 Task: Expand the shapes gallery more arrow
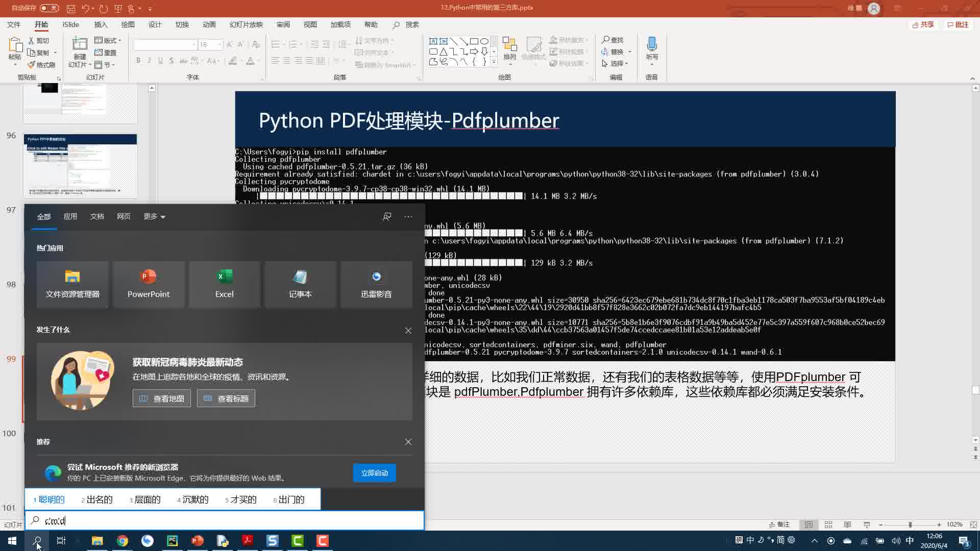[494, 62]
